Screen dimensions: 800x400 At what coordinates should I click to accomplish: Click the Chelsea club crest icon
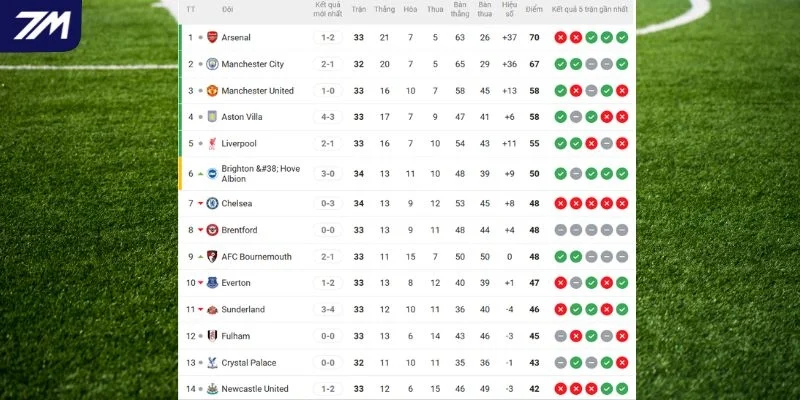pyautogui.click(x=212, y=203)
